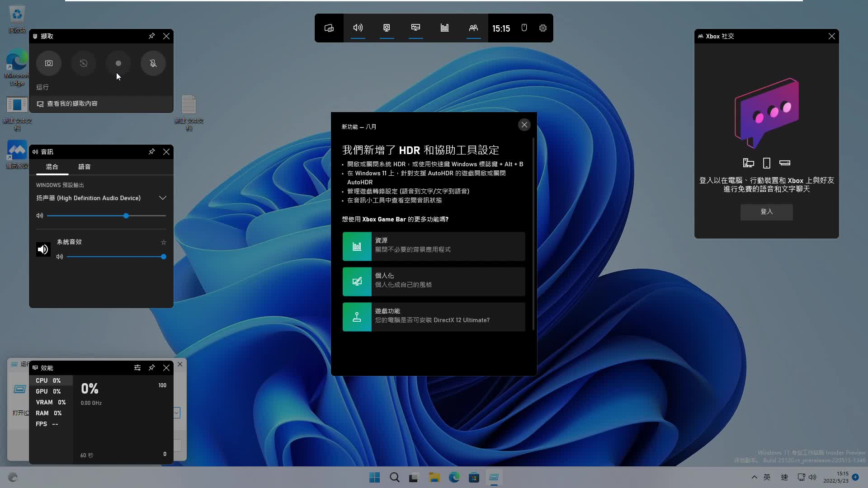Click the dialog's vertical scrollbar
This screenshot has height=488, width=868.
coord(533,234)
